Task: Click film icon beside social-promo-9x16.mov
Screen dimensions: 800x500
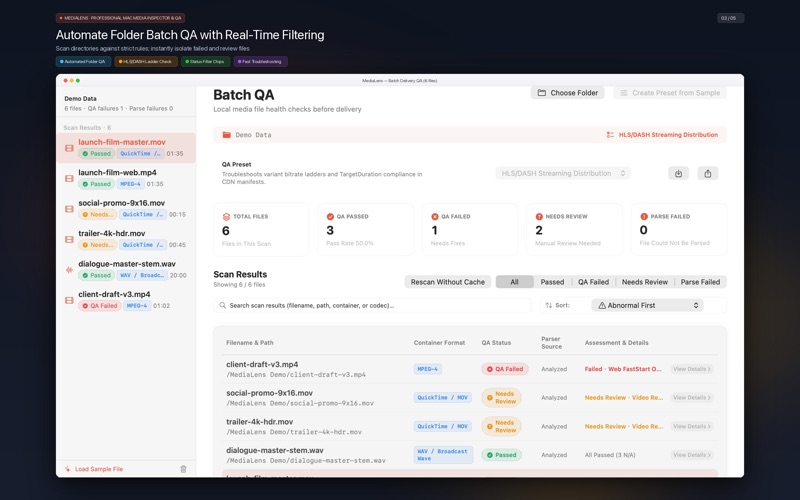Action: coord(69,209)
